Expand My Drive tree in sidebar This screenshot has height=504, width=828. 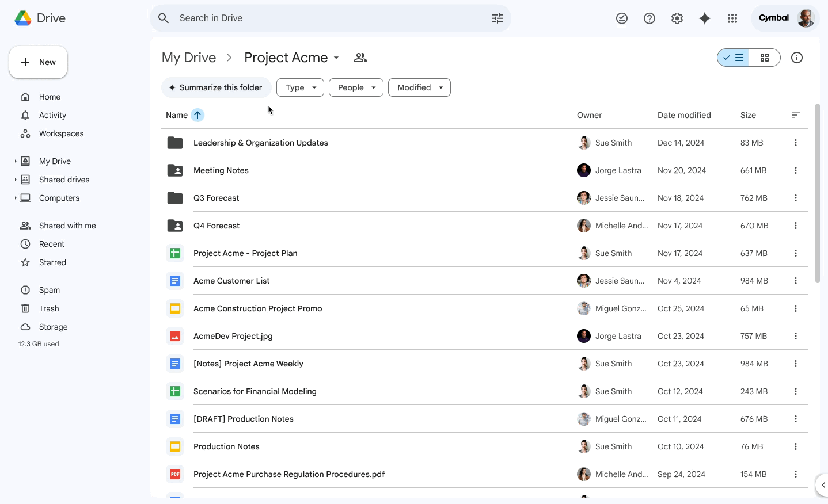pos(16,161)
